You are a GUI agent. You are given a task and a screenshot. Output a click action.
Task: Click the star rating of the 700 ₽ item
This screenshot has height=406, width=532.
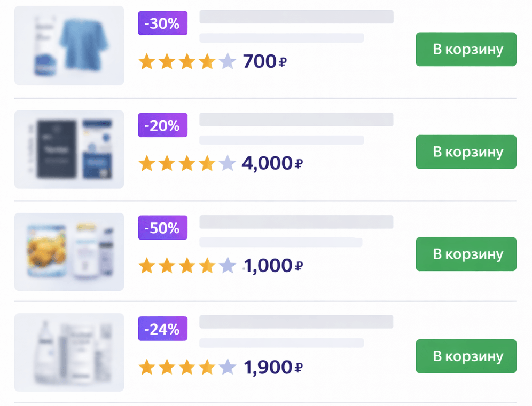point(186,62)
